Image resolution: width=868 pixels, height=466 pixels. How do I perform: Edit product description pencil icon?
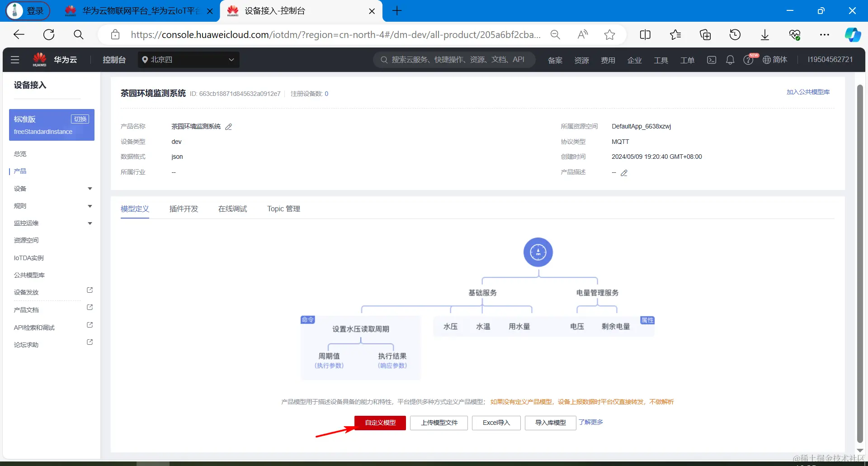(x=624, y=173)
